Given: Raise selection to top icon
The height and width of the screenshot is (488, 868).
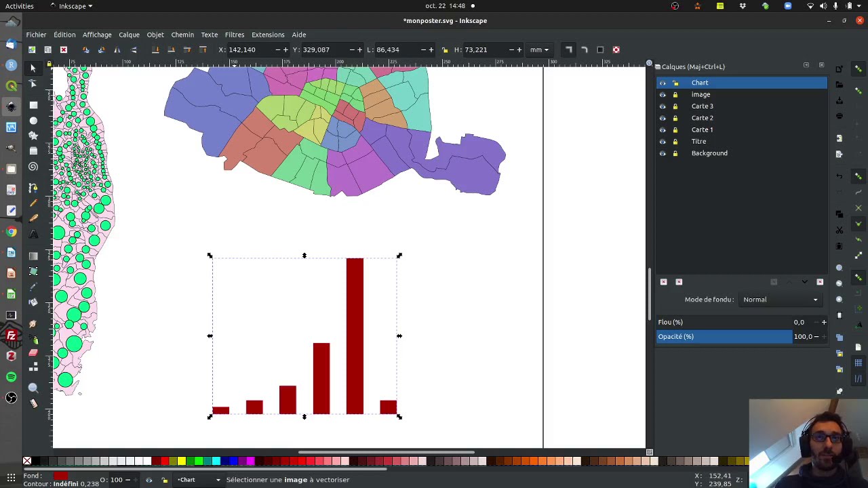Looking at the screenshot, I should click(x=203, y=49).
